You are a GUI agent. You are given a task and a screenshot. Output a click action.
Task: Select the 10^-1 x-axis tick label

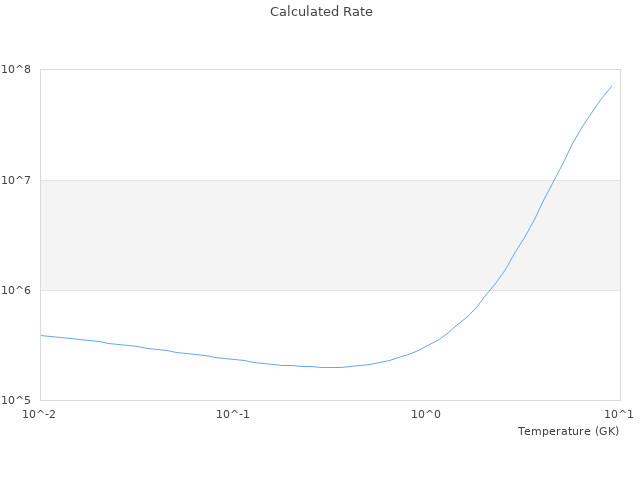point(233,414)
